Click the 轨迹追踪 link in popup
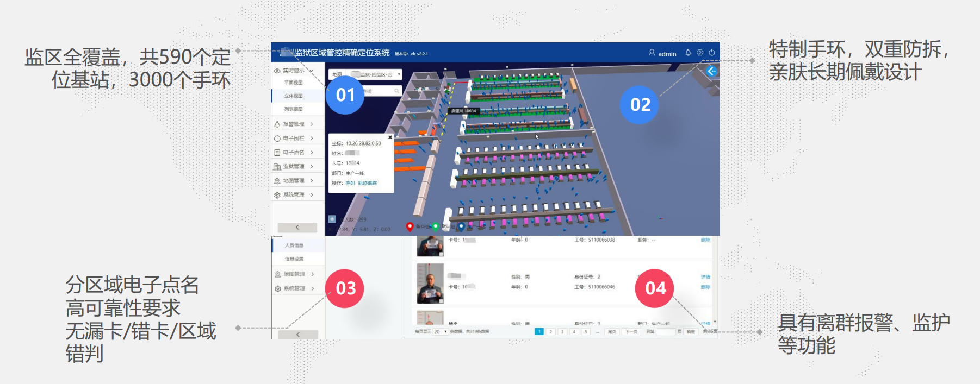Screen dimensions: 980x384 coord(367,183)
